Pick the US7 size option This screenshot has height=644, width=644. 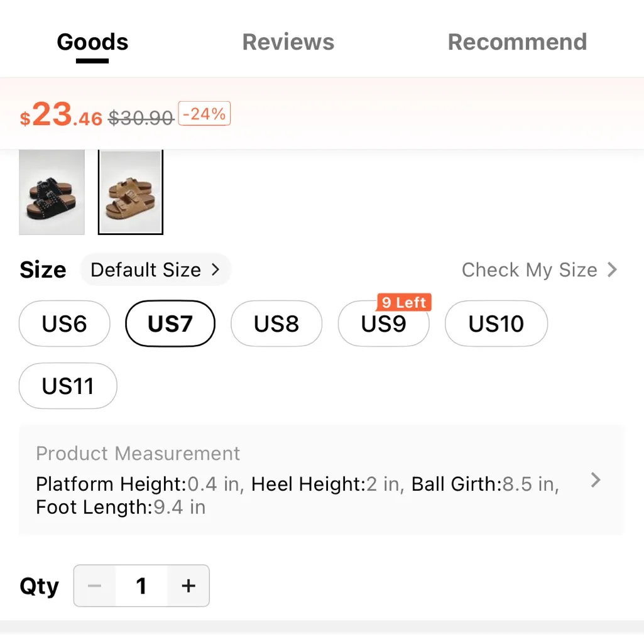[x=170, y=324]
